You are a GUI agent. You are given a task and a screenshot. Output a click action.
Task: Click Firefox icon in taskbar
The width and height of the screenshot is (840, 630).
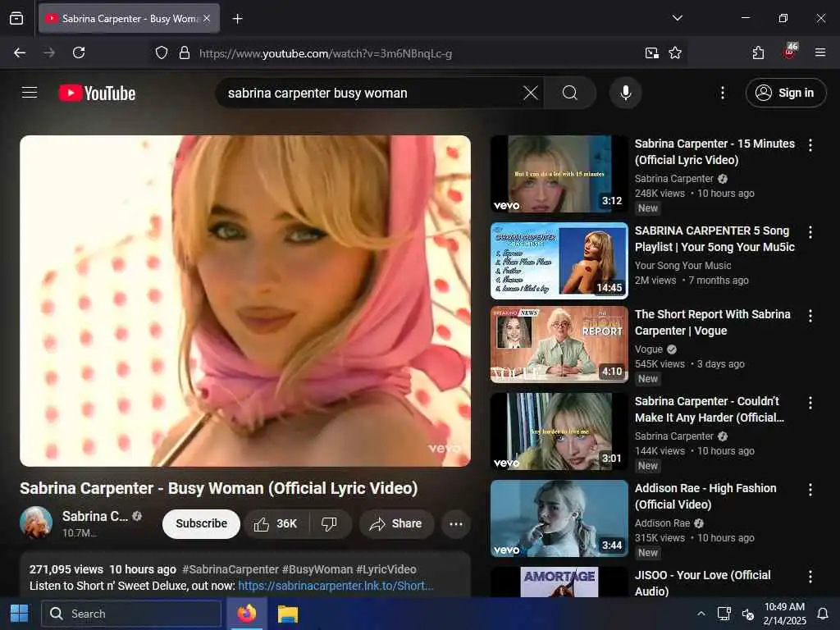246,614
